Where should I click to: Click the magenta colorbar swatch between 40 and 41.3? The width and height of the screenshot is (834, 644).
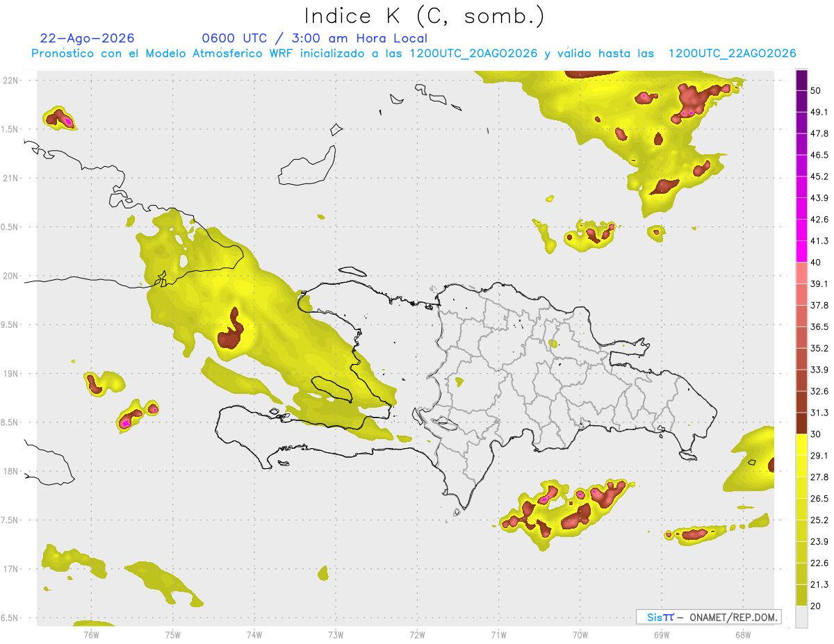click(x=801, y=251)
